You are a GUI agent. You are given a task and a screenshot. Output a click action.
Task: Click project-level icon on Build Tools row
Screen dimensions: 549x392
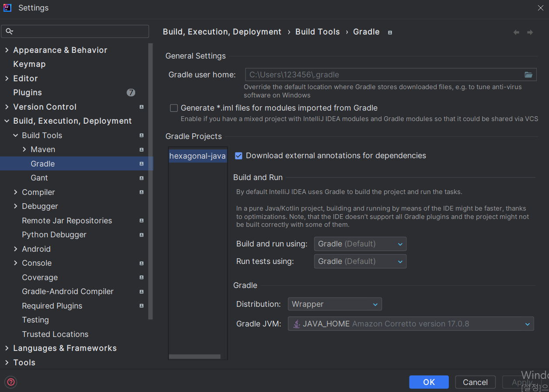(x=141, y=135)
